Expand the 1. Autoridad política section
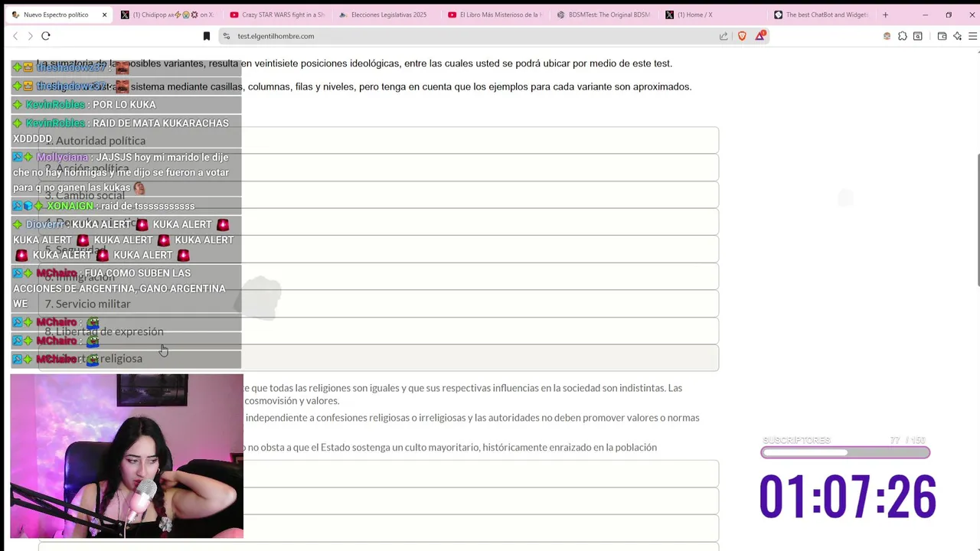The image size is (980, 551). point(378,140)
